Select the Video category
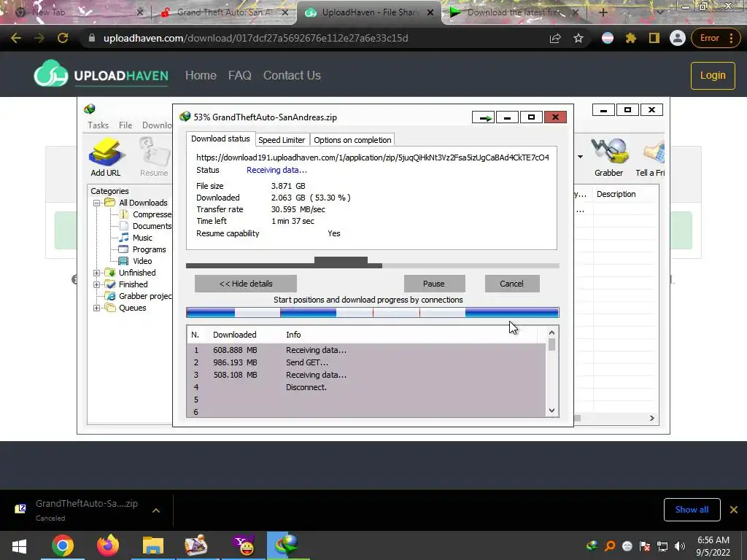Screen dimensions: 747x560 [136, 262]
